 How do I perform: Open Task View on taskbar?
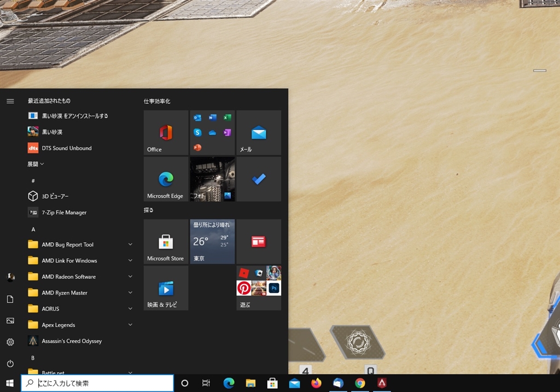(x=206, y=383)
